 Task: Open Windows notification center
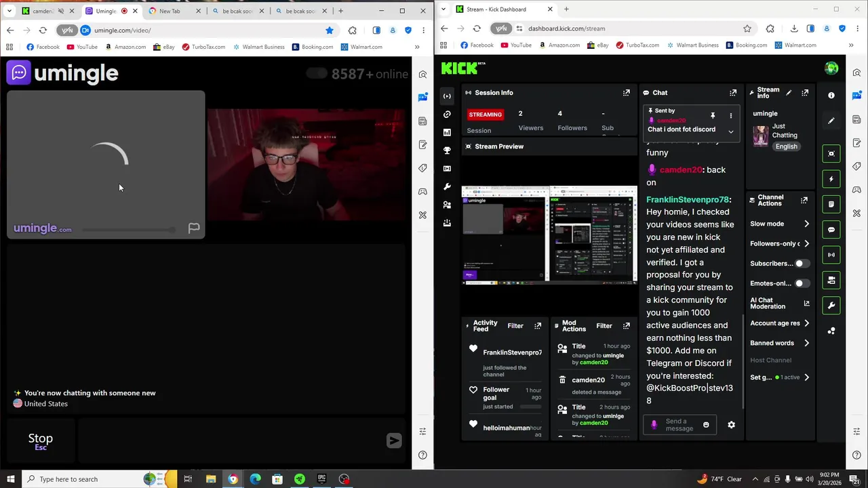tap(854, 479)
